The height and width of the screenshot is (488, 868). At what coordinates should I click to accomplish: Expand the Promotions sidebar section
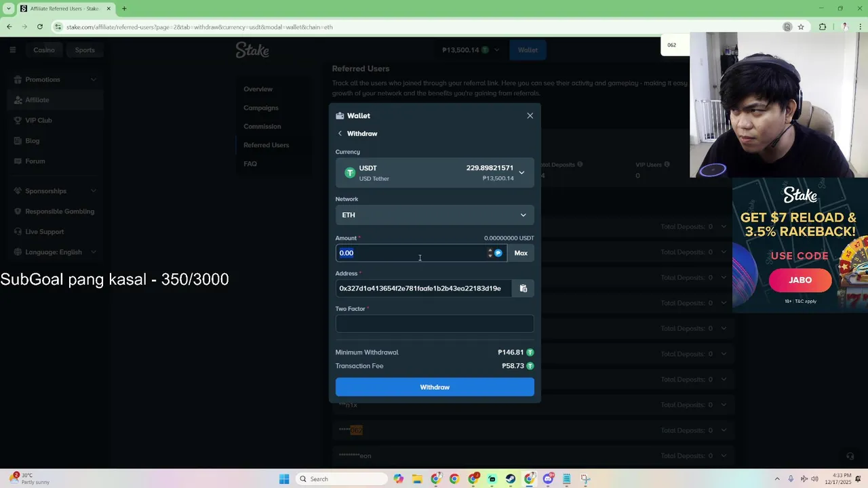point(56,79)
